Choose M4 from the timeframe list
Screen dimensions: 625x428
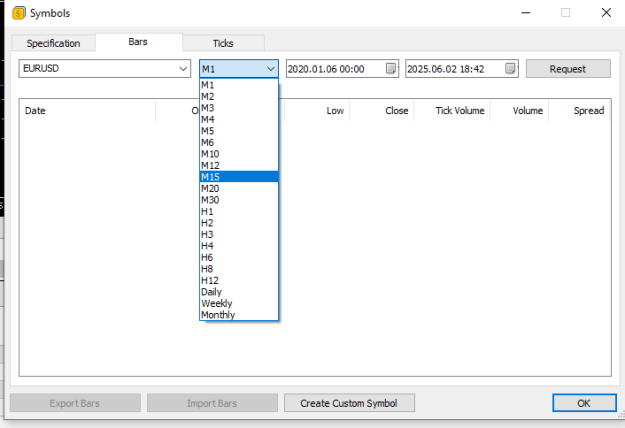pyautogui.click(x=239, y=120)
